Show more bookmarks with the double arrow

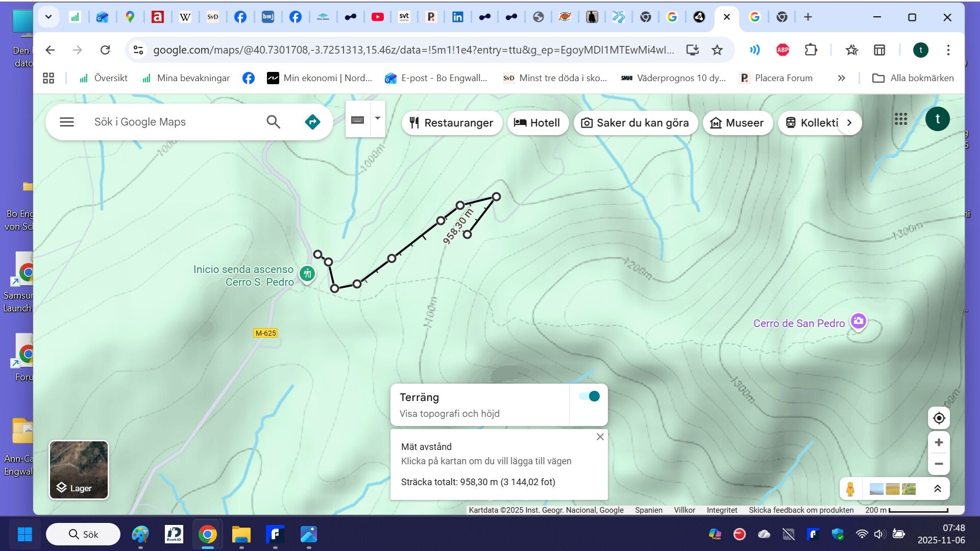(841, 78)
